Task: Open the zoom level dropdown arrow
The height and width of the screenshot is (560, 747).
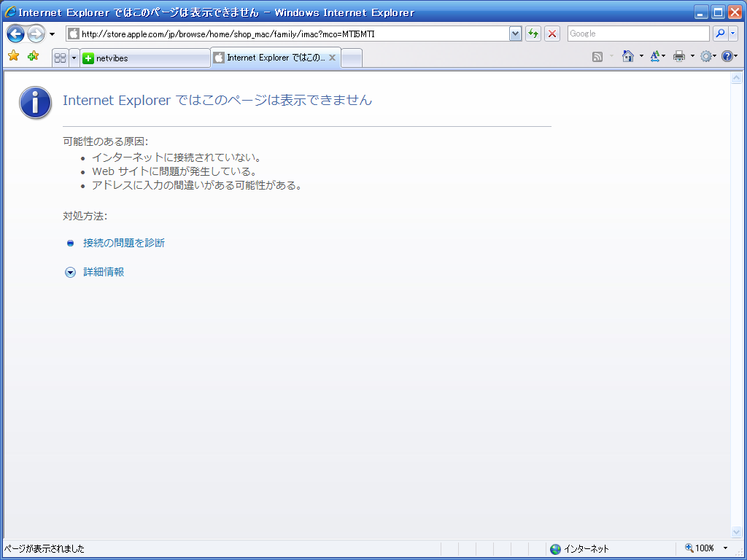Action: coord(726,548)
